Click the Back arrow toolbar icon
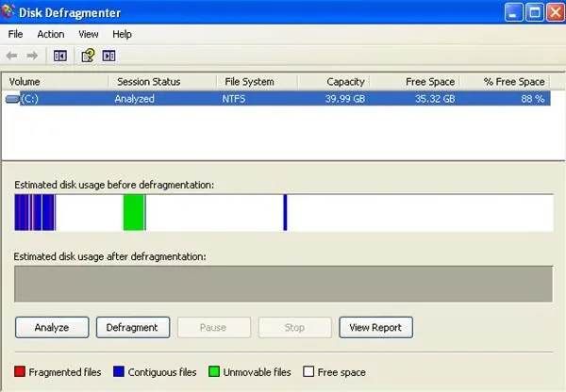The width and height of the screenshot is (566, 392). (x=12, y=56)
